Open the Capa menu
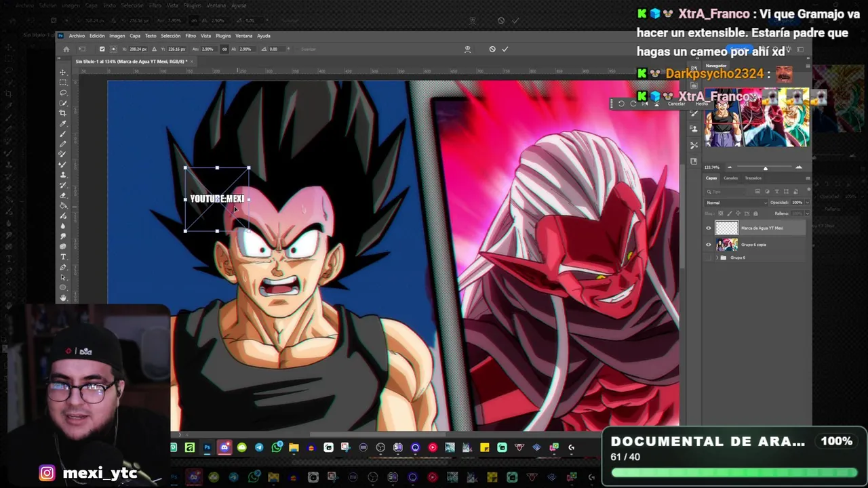The width and height of the screenshot is (868, 488). click(x=135, y=36)
